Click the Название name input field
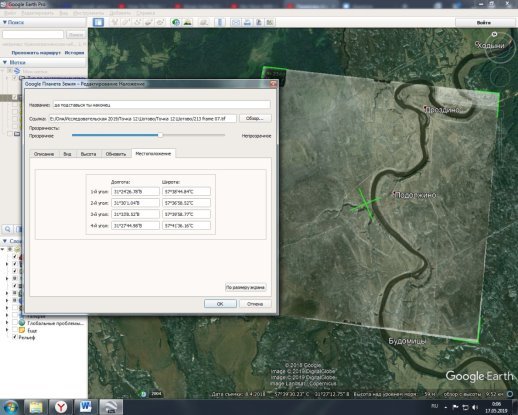 [x=161, y=105]
